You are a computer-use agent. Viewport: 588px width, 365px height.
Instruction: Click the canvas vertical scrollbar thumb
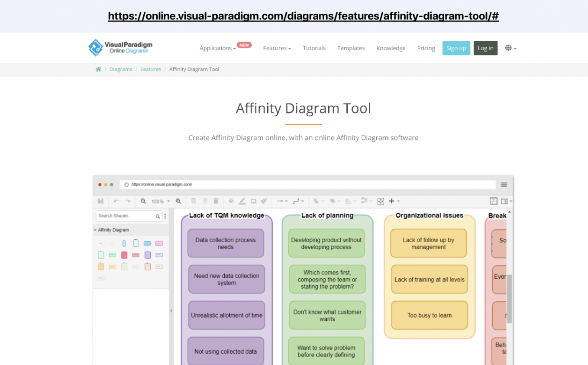tap(509, 299)
